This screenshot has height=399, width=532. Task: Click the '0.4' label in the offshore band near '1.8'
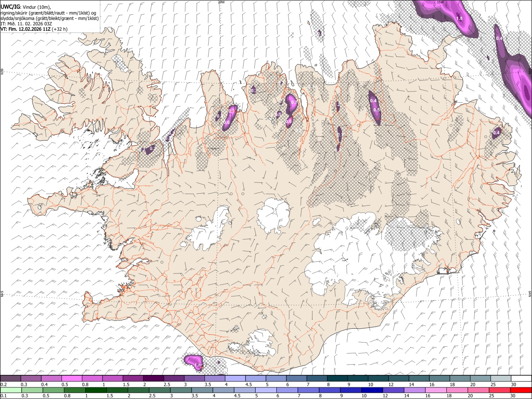(x=499, y=38)
